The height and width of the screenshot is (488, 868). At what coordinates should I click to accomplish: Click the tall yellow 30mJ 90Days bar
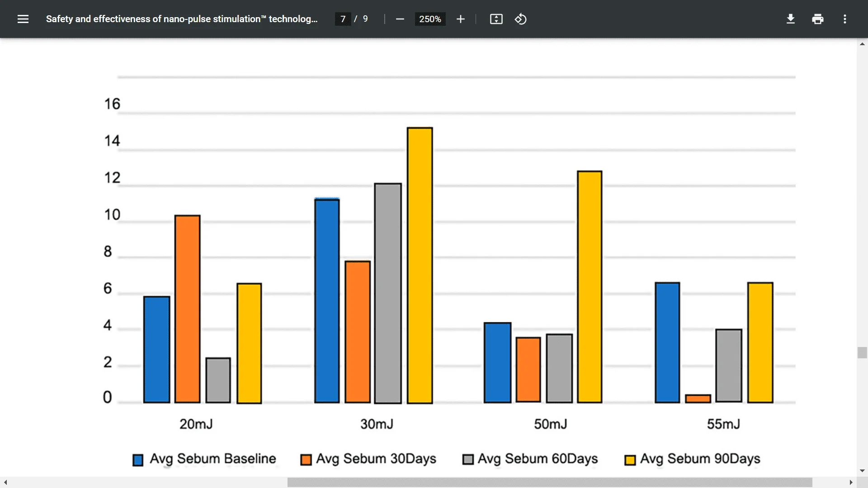(x=420, y=265)
